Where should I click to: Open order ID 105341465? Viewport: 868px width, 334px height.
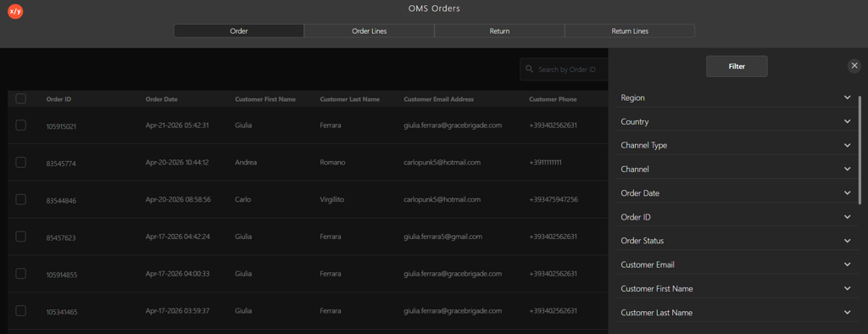[62, 313]
